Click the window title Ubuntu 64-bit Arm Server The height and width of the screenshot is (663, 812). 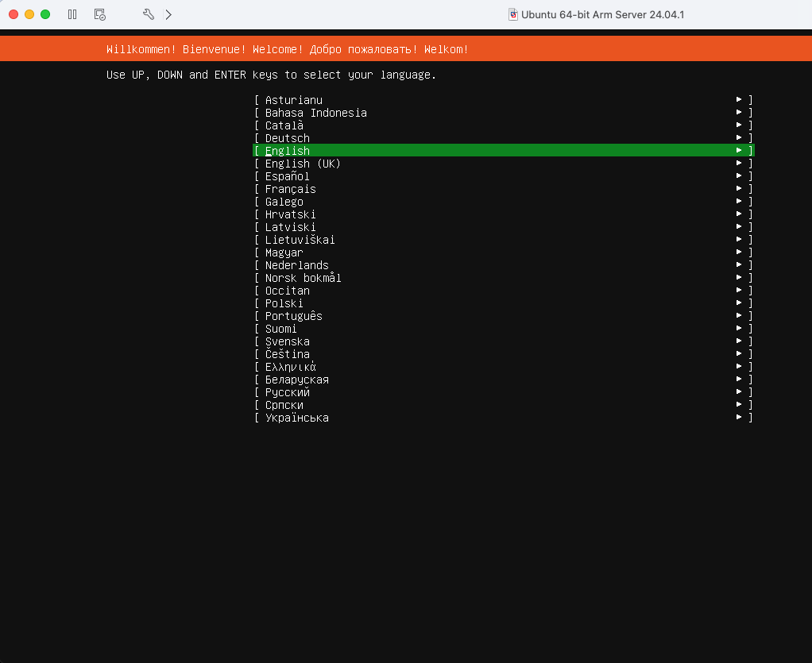pos(602,14)
